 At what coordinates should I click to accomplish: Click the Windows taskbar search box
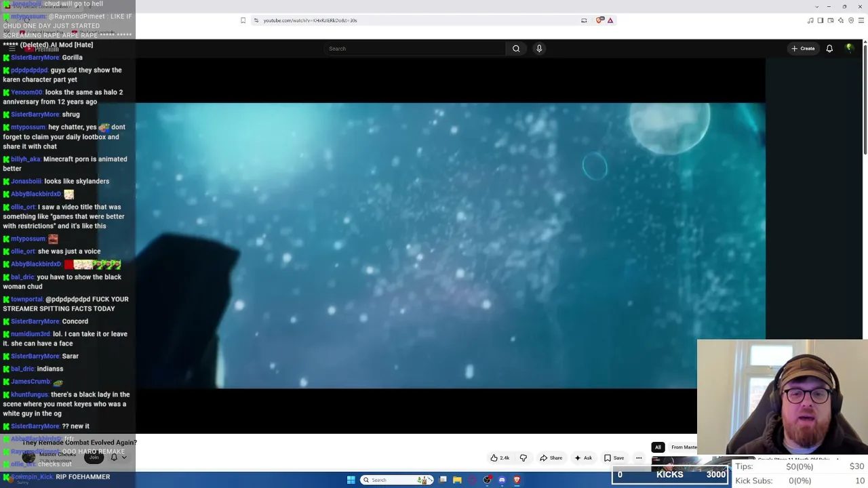pyautogui.click(x=397, y=480)
